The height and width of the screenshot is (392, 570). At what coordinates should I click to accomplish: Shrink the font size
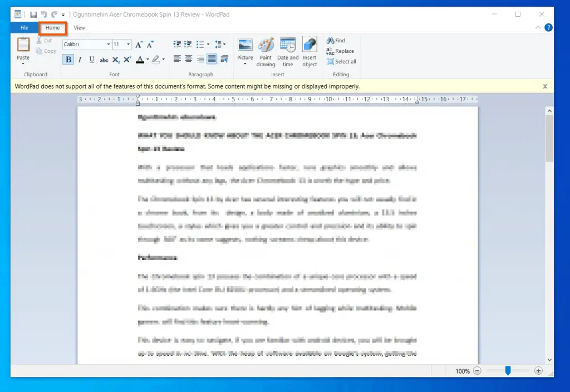coord(150,45)
